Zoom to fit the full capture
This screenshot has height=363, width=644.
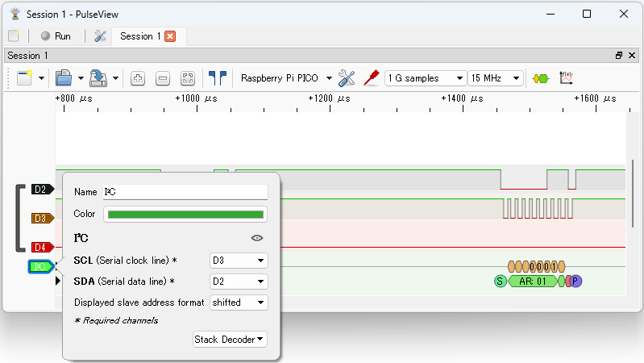pyautogui.click(x=188, y=78)
